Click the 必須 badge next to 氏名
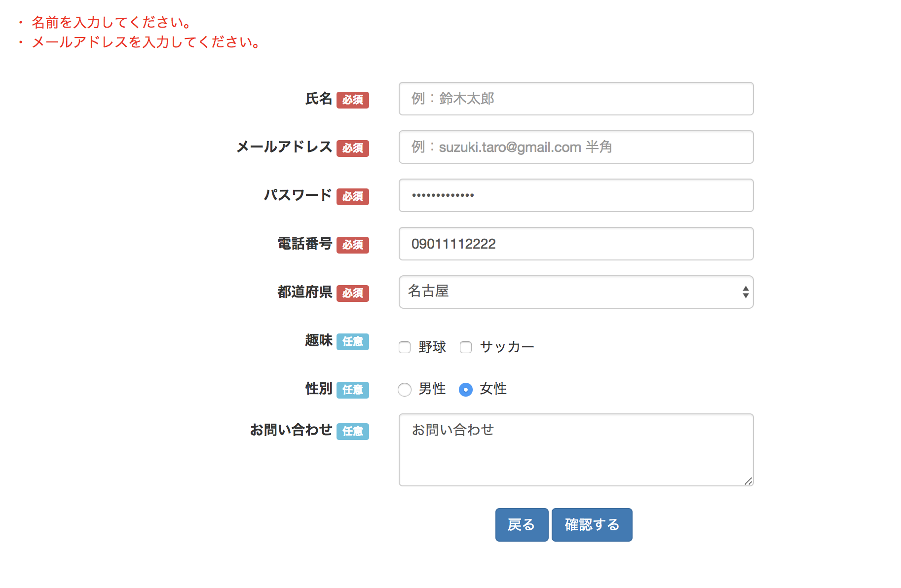The image size is (901, 588). click(353, 100)
